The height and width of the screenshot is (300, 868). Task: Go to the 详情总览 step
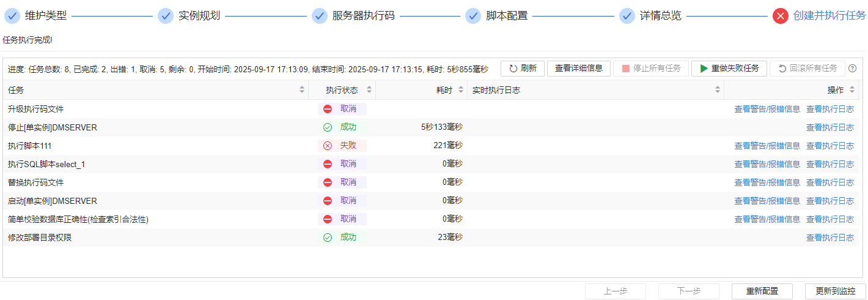[x=661, y=16]
